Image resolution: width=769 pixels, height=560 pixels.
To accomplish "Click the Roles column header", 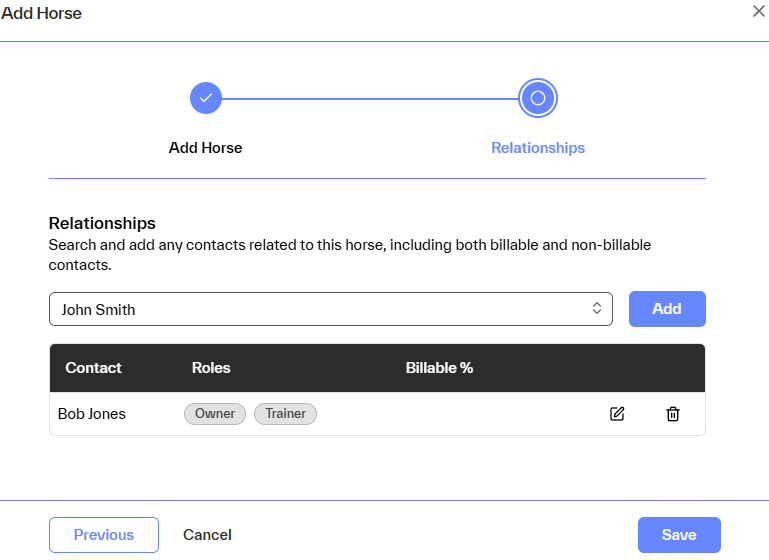I will coord(211,368).
